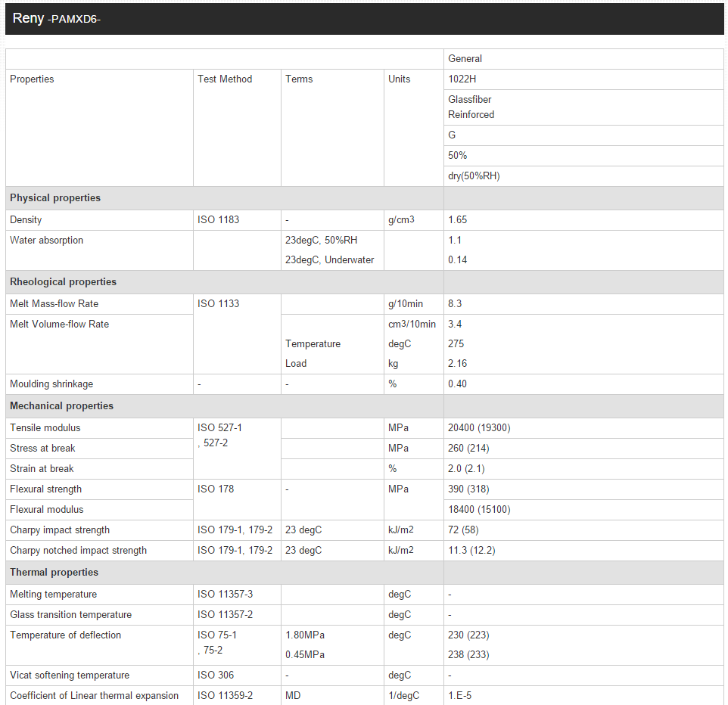The image size is (728, 705).
Task: Select density value '1.65'
Action: (457, 220)
